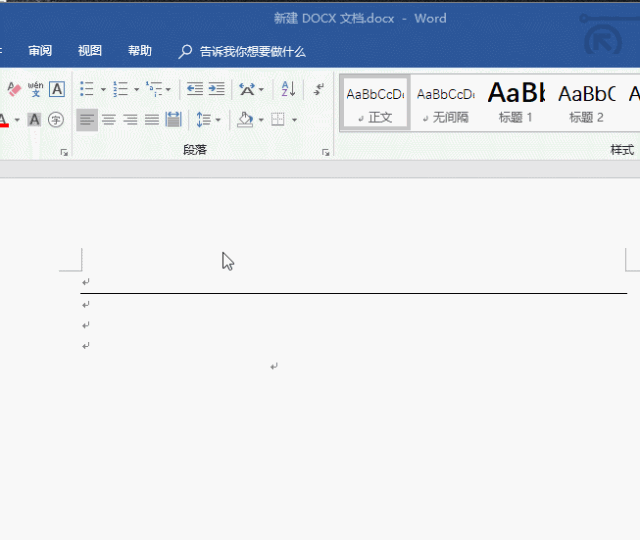
Task: Click the Clear All Formatting eraser icon
Action: [14, 89]
